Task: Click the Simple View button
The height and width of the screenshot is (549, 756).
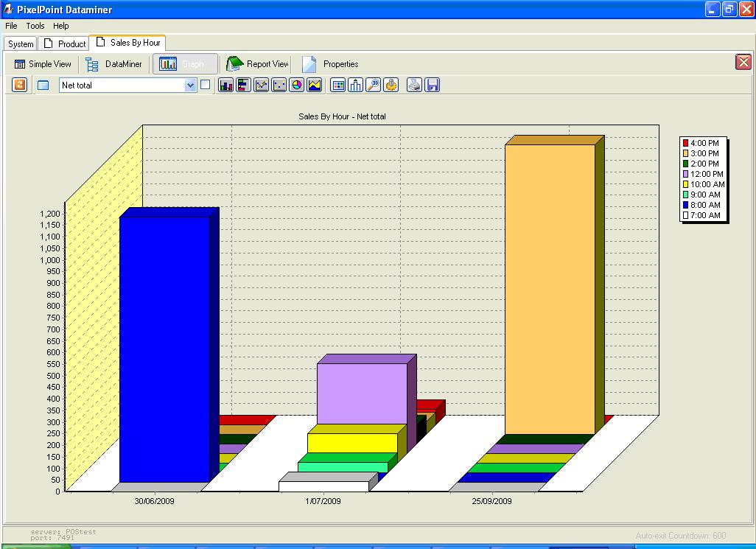Action: click(x=43, y=64)
